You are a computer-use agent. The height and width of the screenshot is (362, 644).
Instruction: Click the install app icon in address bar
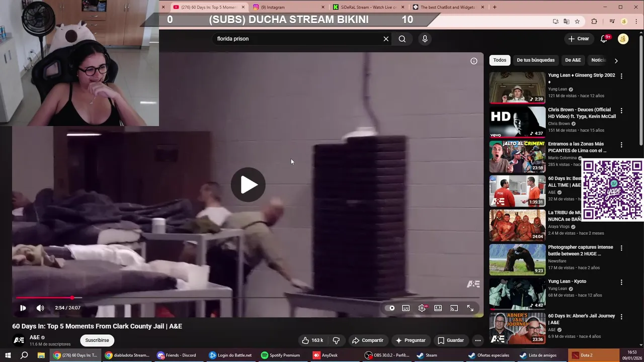coord(555,21)
